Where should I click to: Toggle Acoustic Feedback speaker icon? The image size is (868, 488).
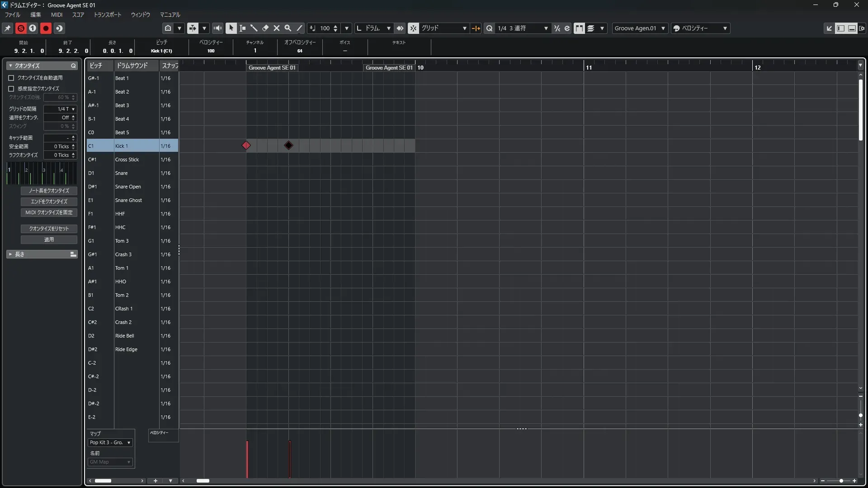(x=217, y=28)
